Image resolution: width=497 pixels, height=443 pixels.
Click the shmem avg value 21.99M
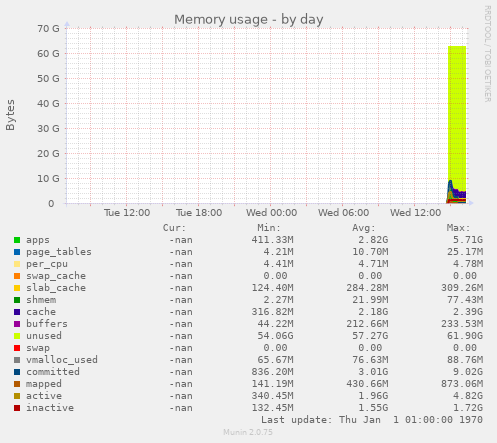(370, 300)
